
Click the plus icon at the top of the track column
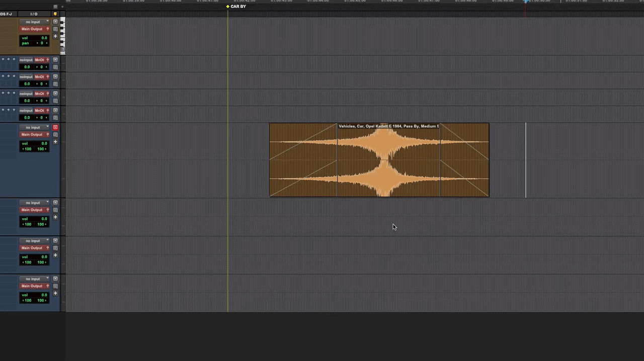click(x=63, y=7)
